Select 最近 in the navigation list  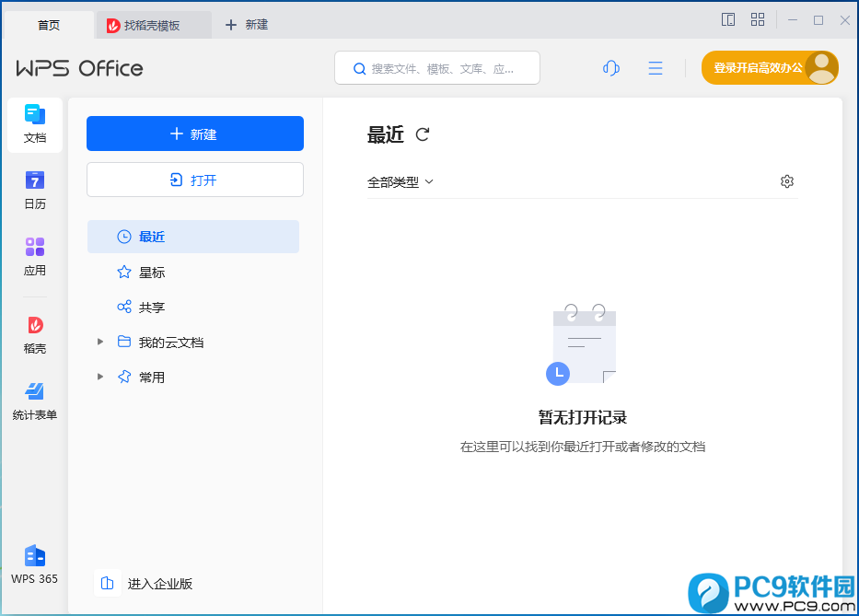point(192,237)
